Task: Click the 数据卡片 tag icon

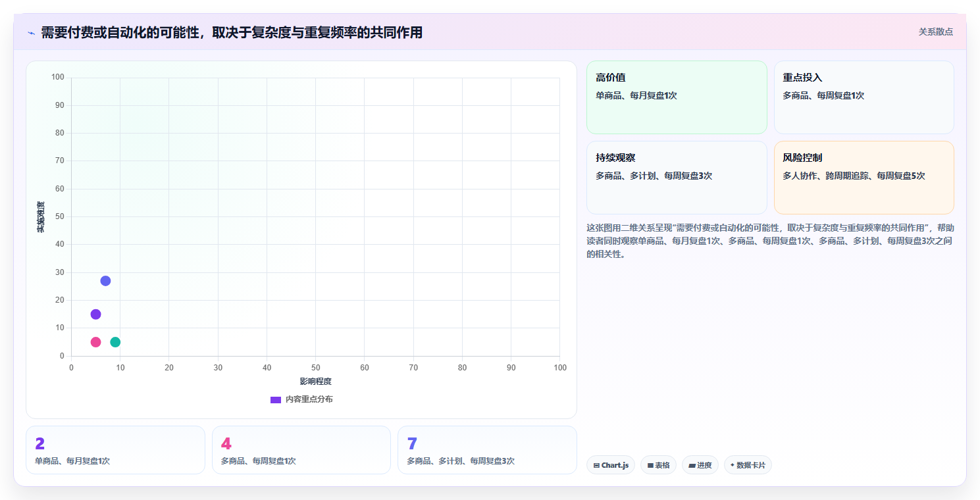Action: coord(733,465)
